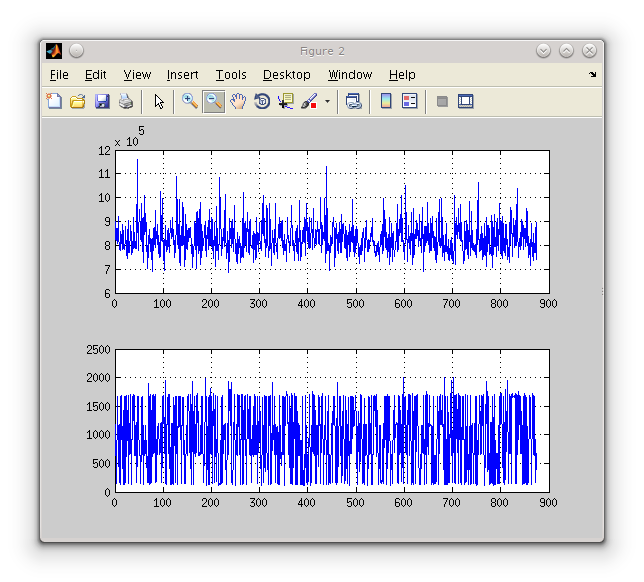Print the figure using printer icon
Image resolution: width=644 pixels, height=582 pixels.
125,101
